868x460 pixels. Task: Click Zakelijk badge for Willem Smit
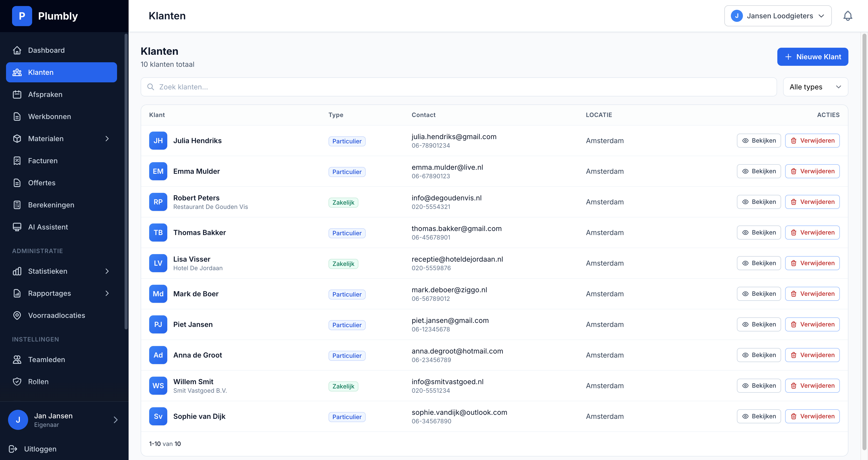[343, 386]
